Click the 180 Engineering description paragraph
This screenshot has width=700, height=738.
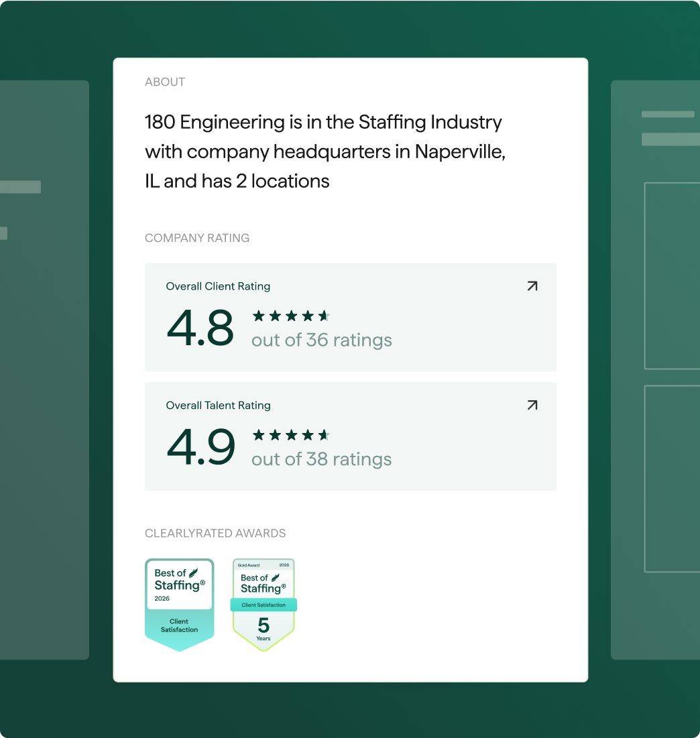pos(325,151)
